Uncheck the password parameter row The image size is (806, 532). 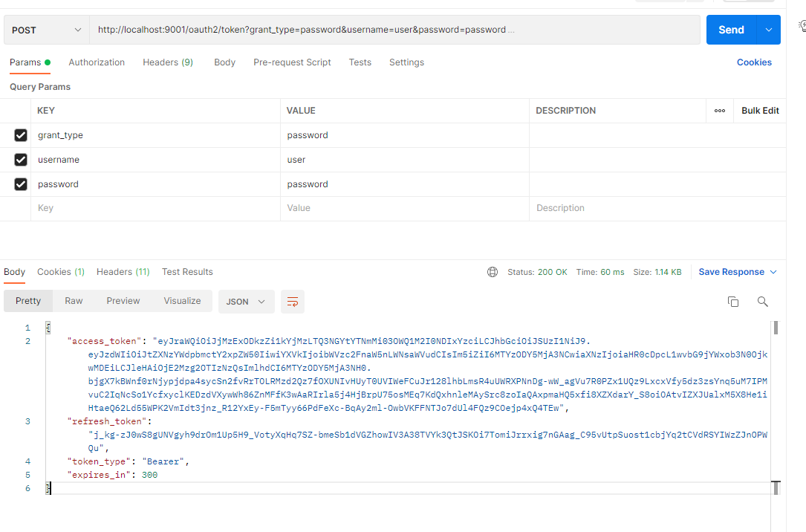20,184
